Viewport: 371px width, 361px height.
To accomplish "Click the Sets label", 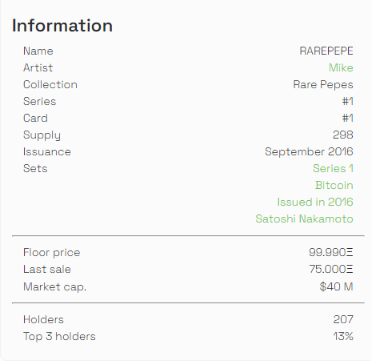I will [x=35, y=168].
